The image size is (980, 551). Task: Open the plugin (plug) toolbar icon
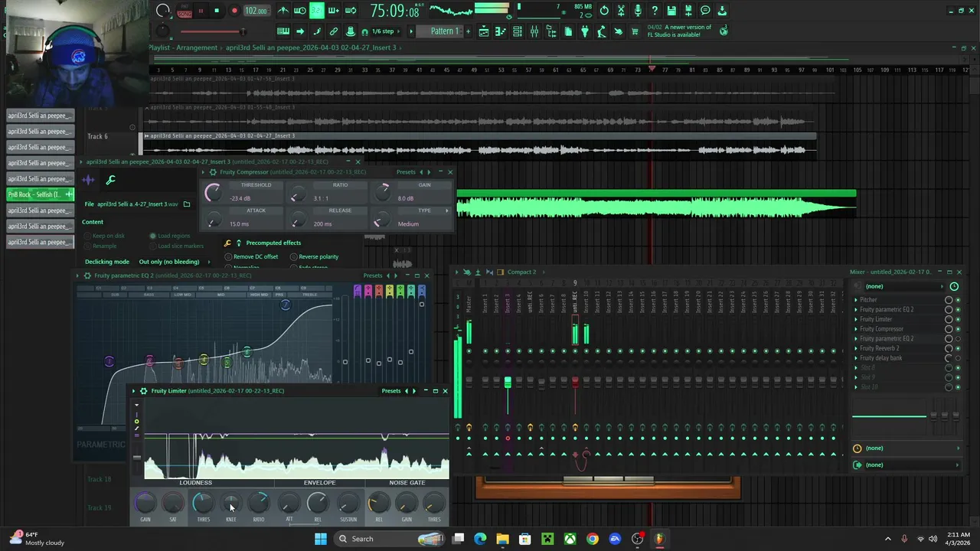pos(585,31)
